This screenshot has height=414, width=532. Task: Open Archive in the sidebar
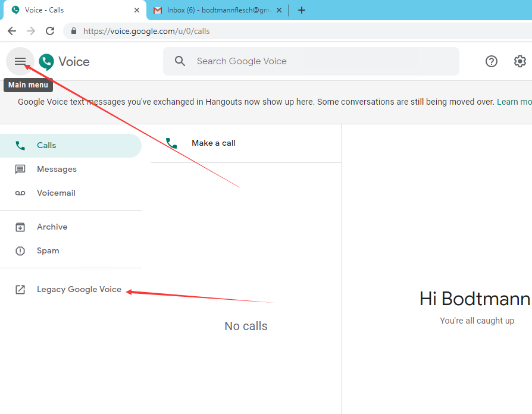pyautogui.click(x=71, y=227)
